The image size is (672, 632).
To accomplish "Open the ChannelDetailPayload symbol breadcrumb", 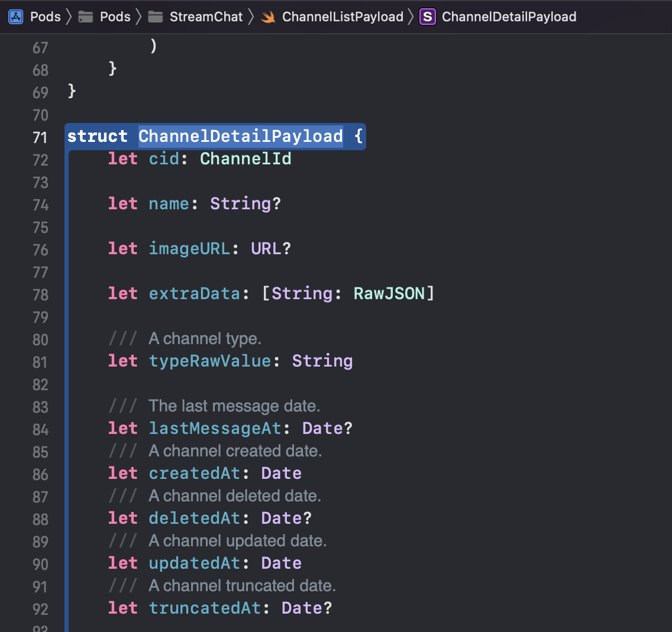I will point(509,17).
